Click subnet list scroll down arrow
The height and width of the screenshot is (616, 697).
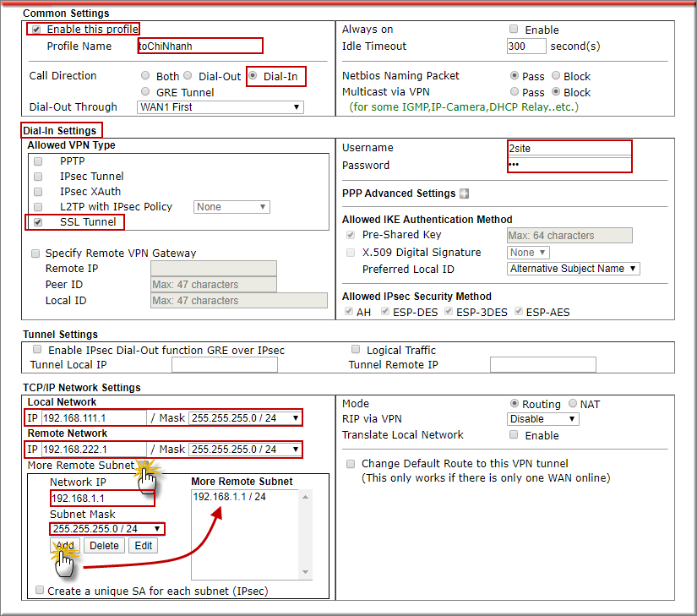(305, 572)
